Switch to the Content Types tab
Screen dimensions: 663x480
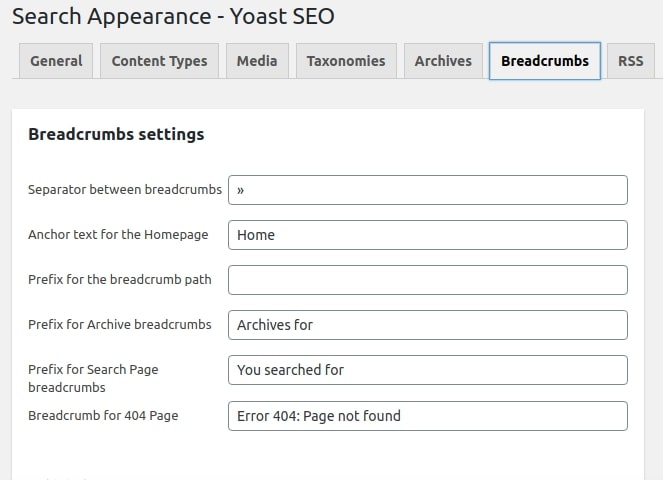click(x=159, y=61)
